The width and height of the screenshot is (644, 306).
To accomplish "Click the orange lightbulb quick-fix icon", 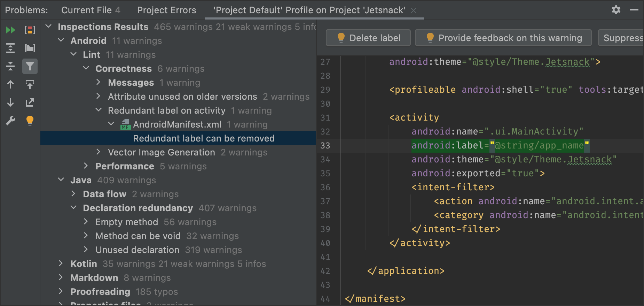I will 30,121.
